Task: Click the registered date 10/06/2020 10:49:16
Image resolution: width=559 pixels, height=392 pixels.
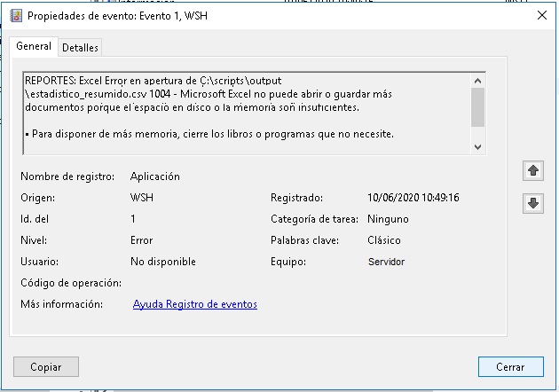Action: coord(413,198)
